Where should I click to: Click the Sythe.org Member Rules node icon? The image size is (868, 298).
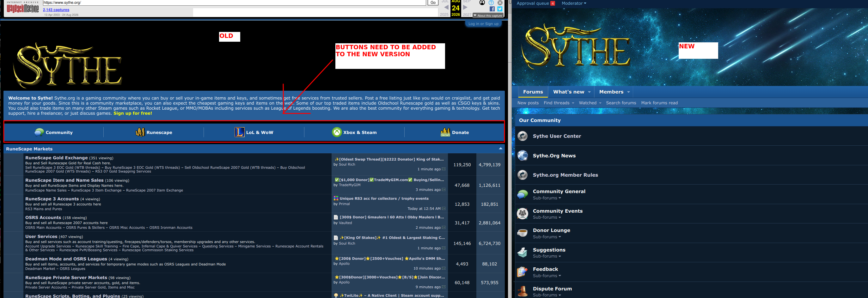523,175
